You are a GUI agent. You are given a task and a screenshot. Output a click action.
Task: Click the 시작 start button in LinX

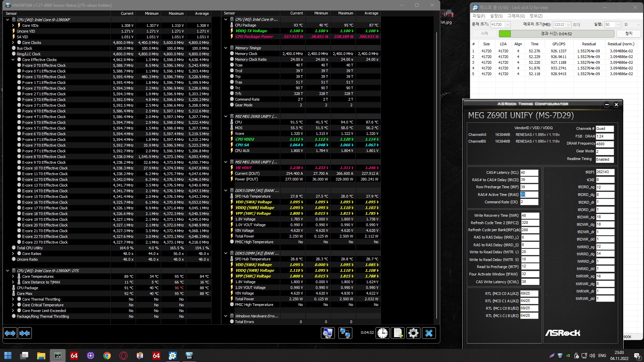pyautogui.click(x=484, y=34)
